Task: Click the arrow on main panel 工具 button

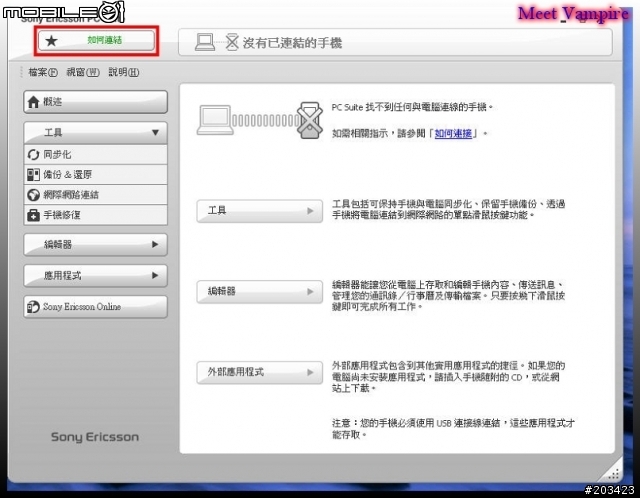Action: [x=310, y=211]
